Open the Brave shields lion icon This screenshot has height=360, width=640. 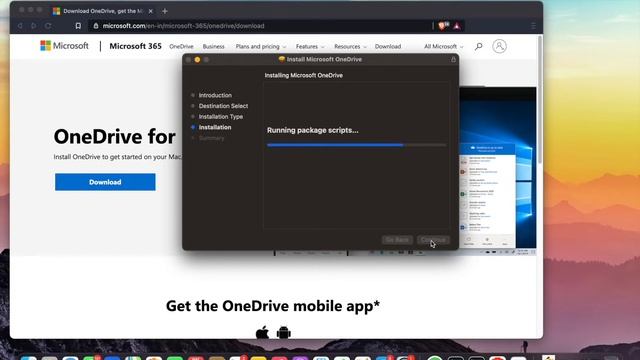443,25
